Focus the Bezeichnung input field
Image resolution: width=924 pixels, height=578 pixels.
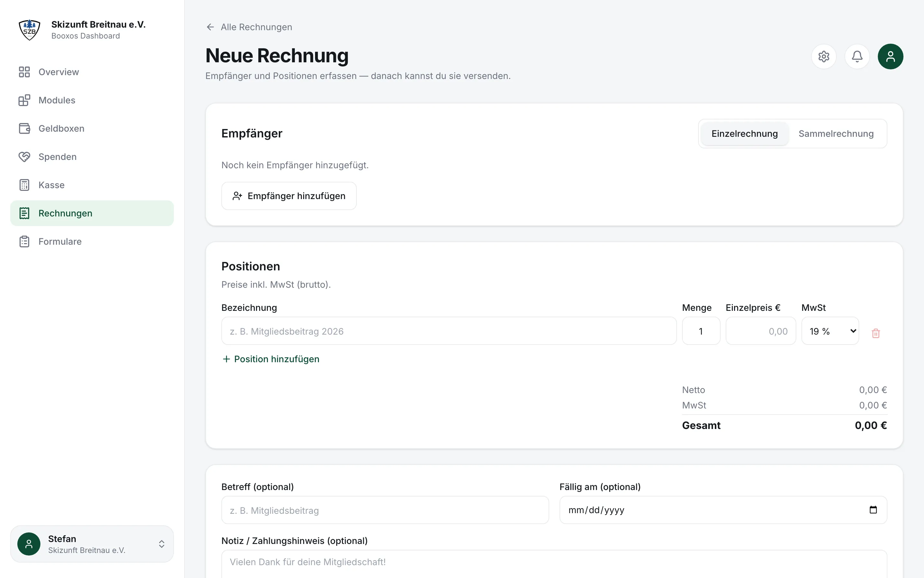[449, 331]
